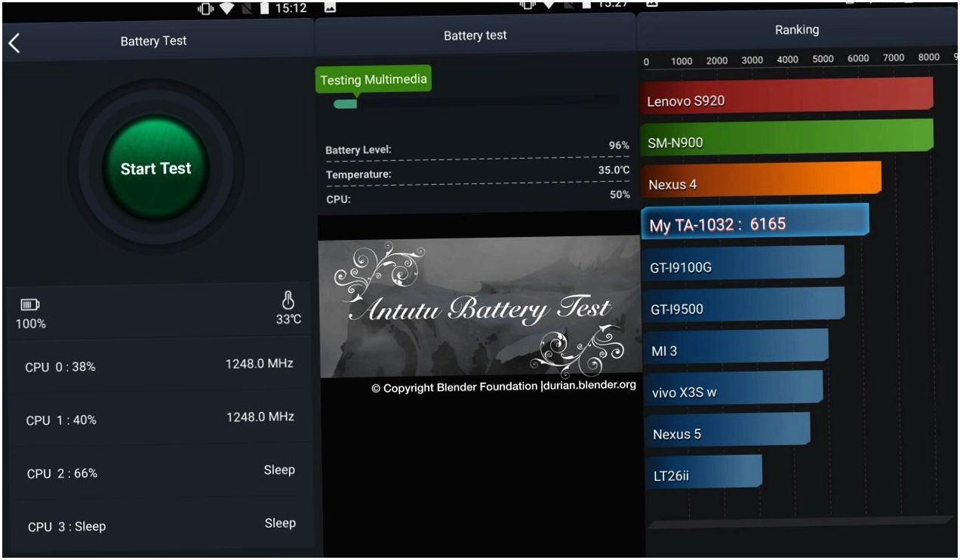Screen dimensions: 960x560
Task: Tap the Battery Test title on the left screen
Action: (153, 42)
